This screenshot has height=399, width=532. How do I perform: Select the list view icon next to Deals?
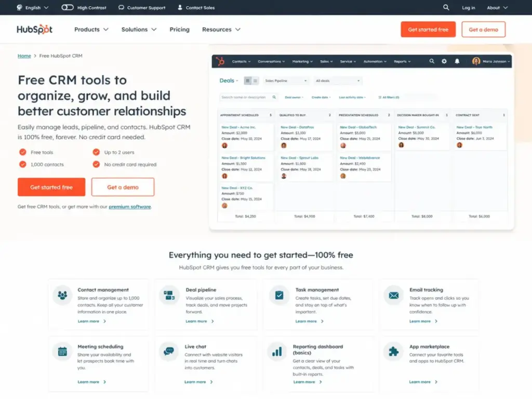[x=255, y=81]
